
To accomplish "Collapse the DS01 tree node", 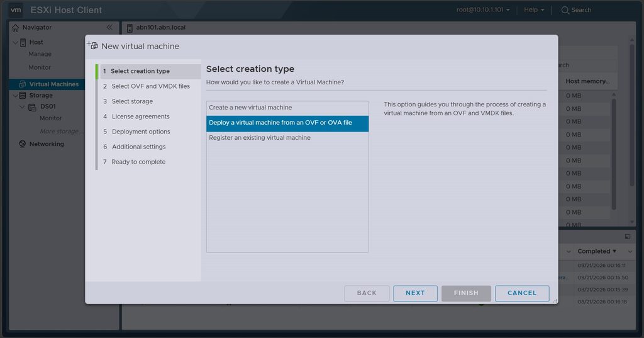I will point(22,107).
